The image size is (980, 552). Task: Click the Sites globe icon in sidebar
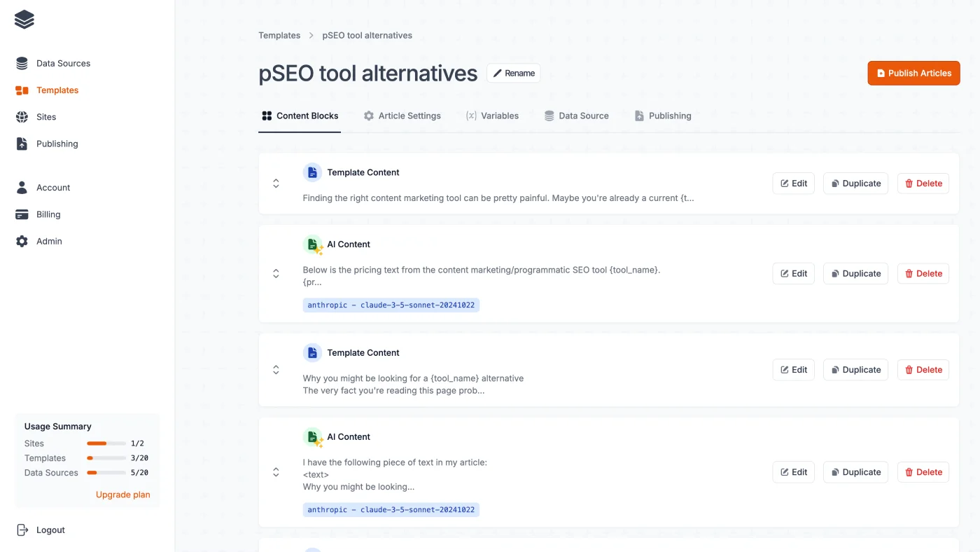pyautogui.click(x=22, y=117)
